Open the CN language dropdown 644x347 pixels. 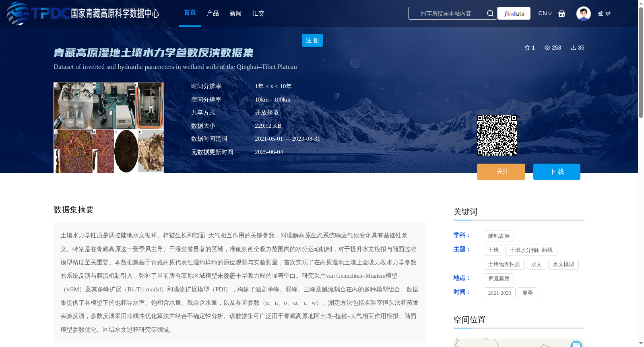545,13
